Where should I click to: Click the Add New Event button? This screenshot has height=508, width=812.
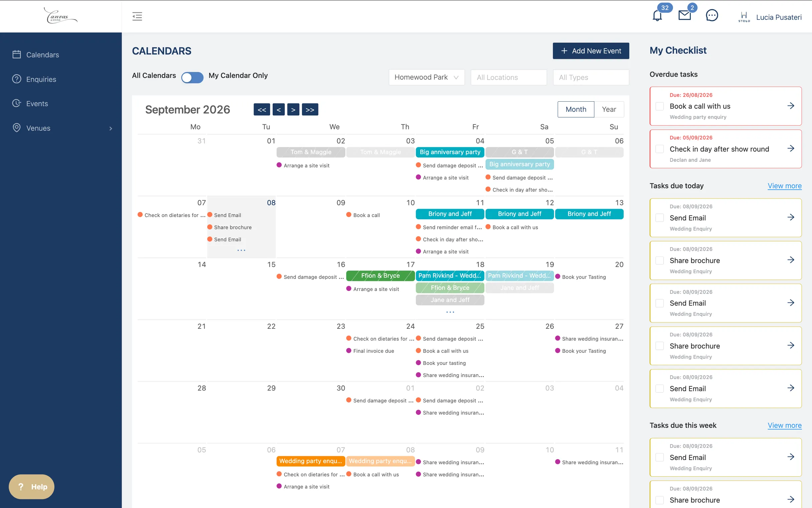click(x=591, y=51)
